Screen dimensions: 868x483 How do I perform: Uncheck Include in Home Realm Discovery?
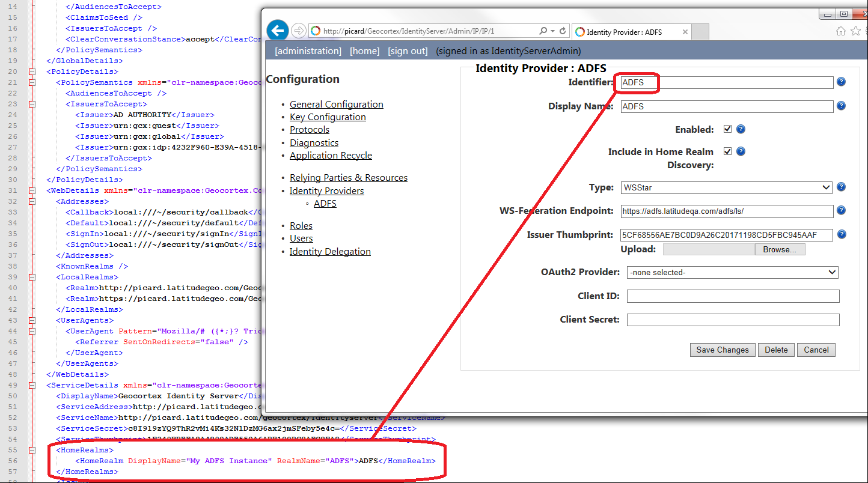[727, 151]
